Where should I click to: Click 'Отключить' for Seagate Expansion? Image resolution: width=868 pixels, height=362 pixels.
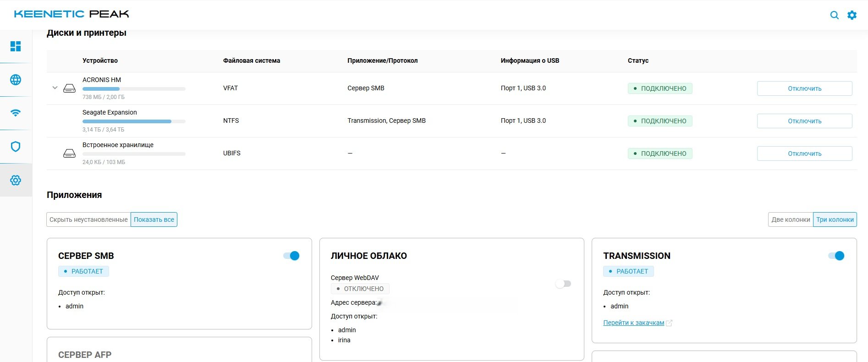coord(804,121)
